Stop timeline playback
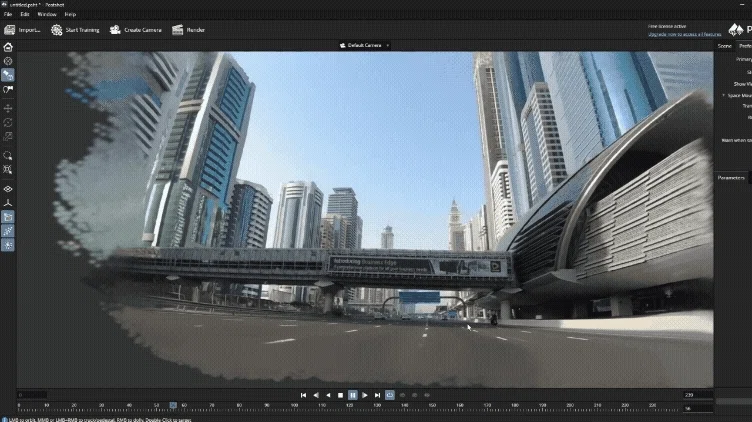This screenshot has width=752, height=422. [x=341, y=395]
